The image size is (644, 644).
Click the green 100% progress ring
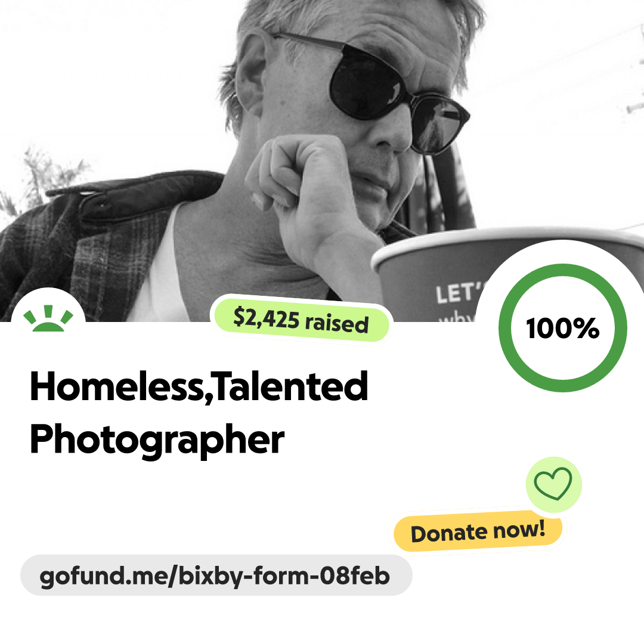click(x=563, y=328)
